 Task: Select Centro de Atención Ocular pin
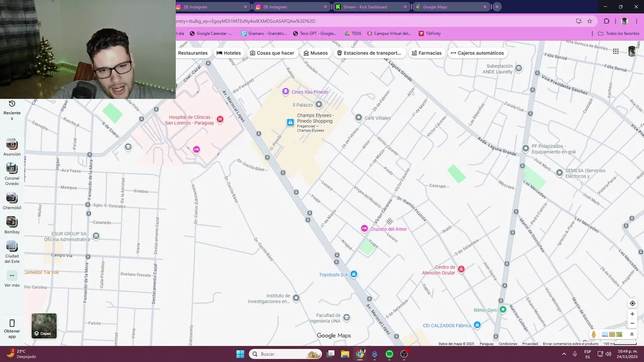click(x=461, y=269)
